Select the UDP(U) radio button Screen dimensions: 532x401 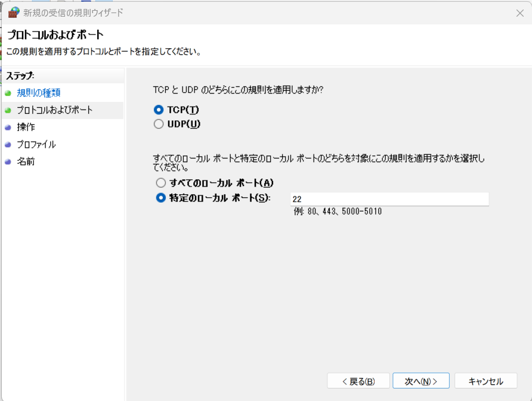[x=159, y=124]
